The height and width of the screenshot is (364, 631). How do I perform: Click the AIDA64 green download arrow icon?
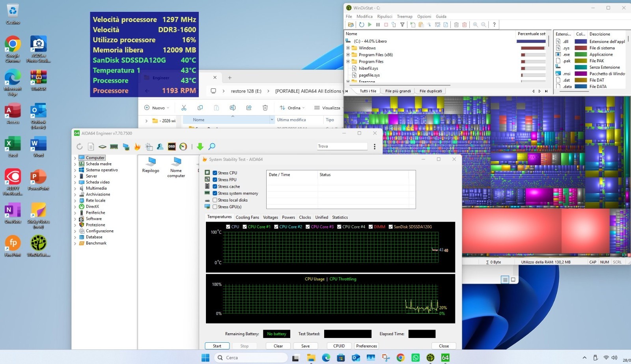point(200,147)
